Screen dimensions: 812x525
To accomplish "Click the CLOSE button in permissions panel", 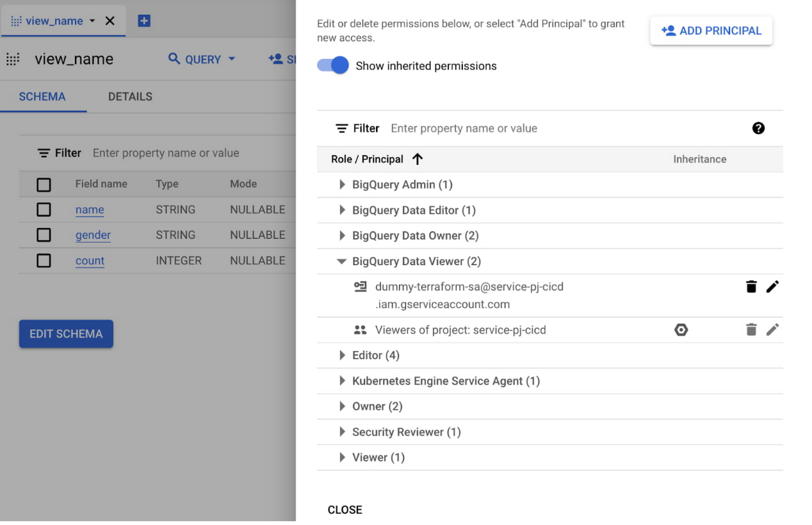I will [x=345, y=510].
